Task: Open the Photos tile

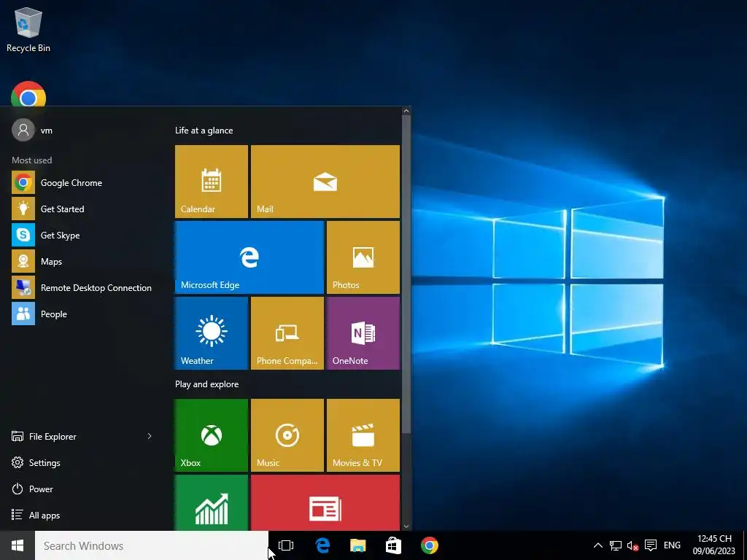Action: click(x=363, y=257)
